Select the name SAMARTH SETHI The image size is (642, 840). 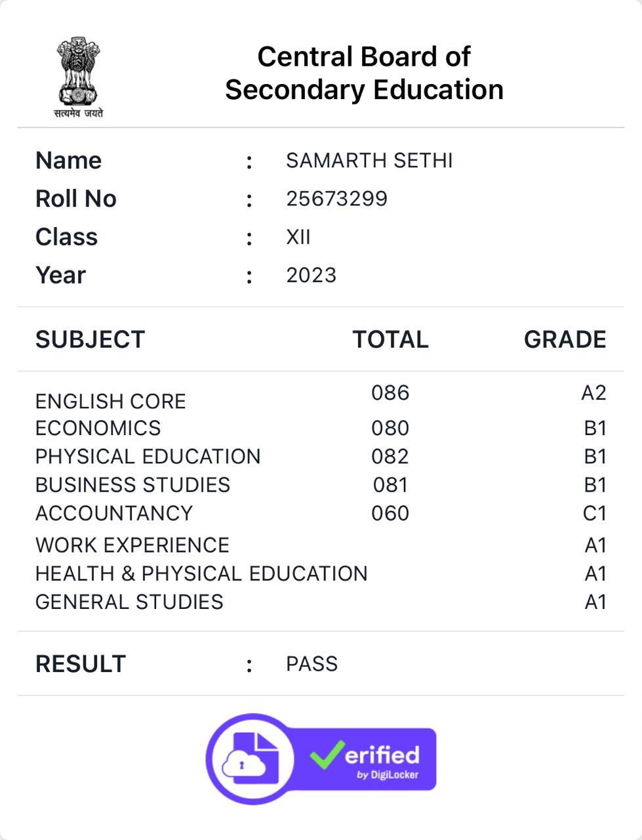click(369, 161)
